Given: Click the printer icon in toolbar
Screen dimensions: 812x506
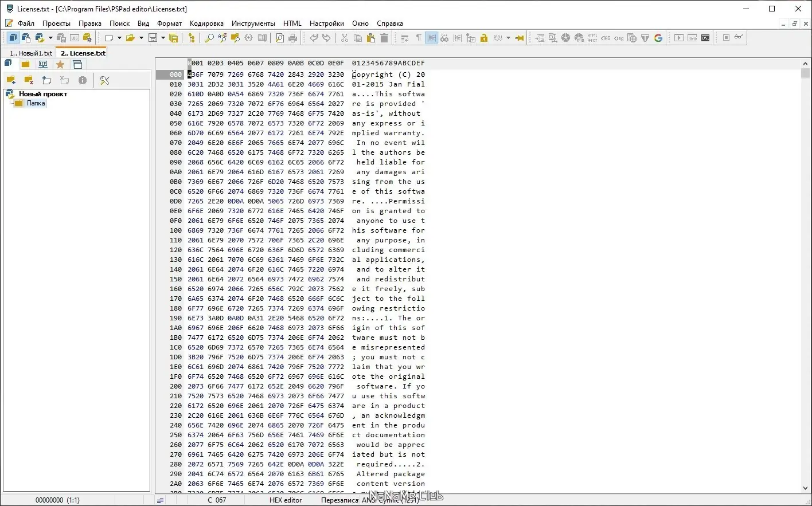Looking at the screenshot, I should pyautogui.click(x=293, y=38).
